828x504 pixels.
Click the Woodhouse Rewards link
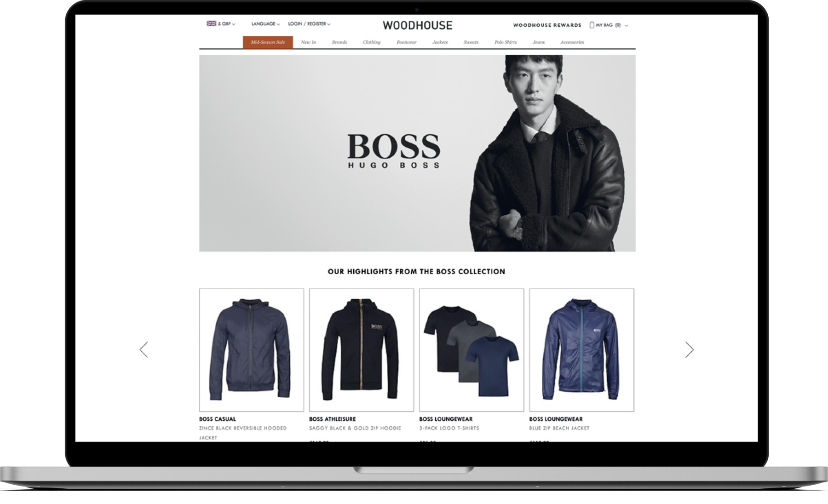[x=547, y=25]
